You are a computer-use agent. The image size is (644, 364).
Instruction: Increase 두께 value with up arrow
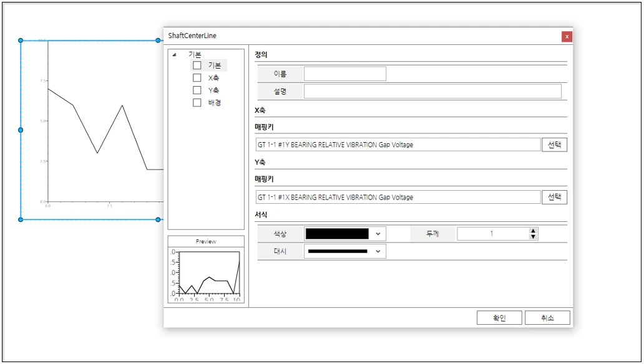[533, 231]
